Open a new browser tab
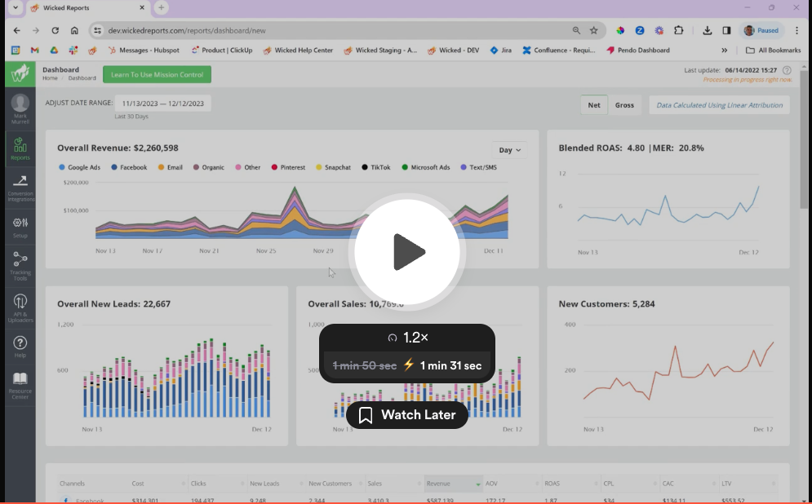Viewport: 812px width, 504px height. point(161,8)
